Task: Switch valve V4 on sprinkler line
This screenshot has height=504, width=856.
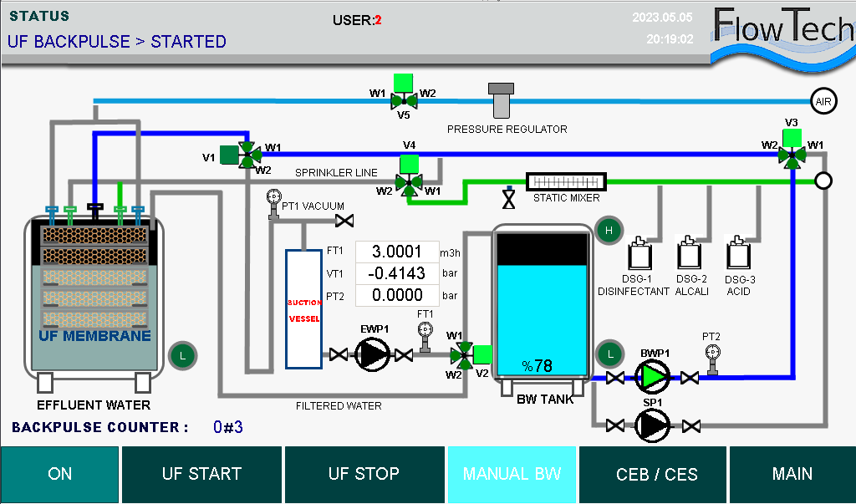Action: [409, 181]
